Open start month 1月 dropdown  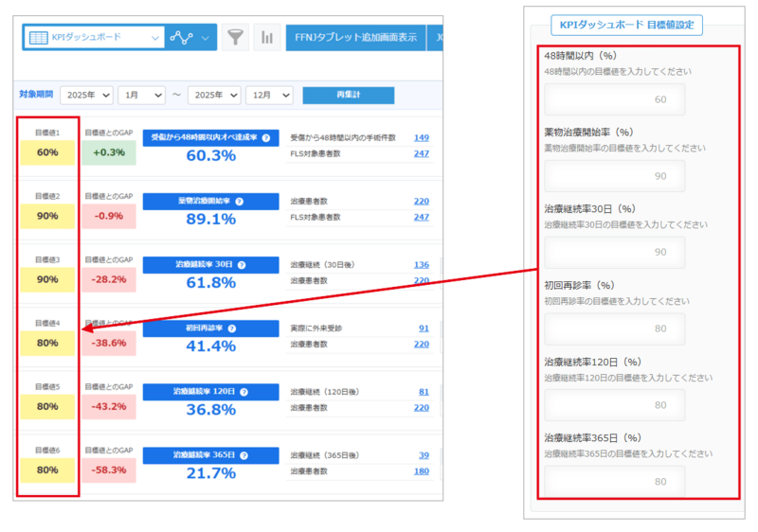[x=141, y=95]
